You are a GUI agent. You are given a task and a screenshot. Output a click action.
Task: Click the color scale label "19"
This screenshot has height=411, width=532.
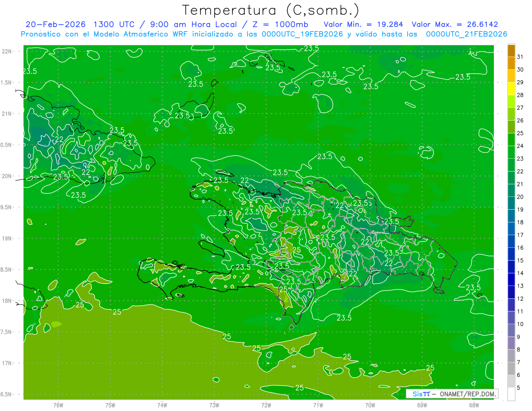(x=520, y=209)
